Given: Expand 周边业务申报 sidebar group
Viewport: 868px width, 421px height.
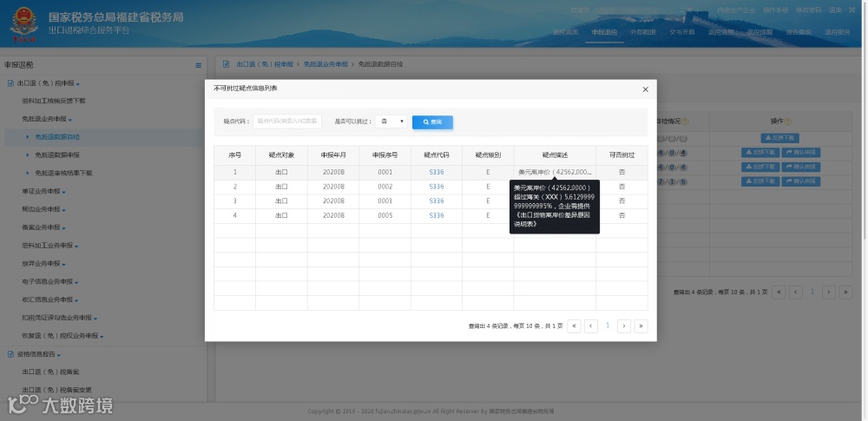Looking at the screenshot, I should coord(43,209).
